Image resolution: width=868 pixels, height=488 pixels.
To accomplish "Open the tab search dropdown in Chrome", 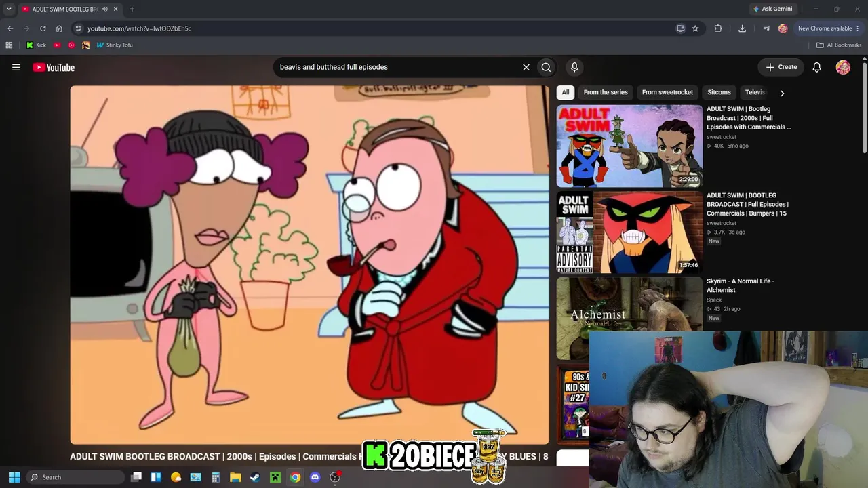I will 9,9.
